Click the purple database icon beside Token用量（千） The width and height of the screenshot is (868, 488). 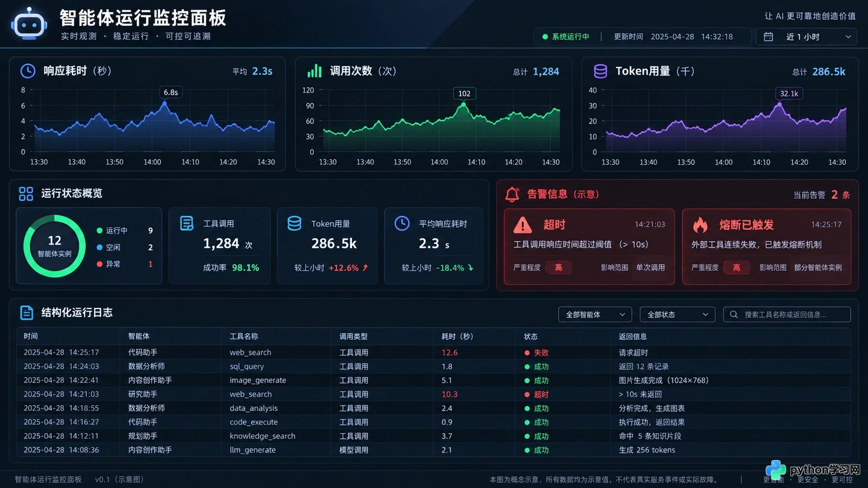point(600,71)
